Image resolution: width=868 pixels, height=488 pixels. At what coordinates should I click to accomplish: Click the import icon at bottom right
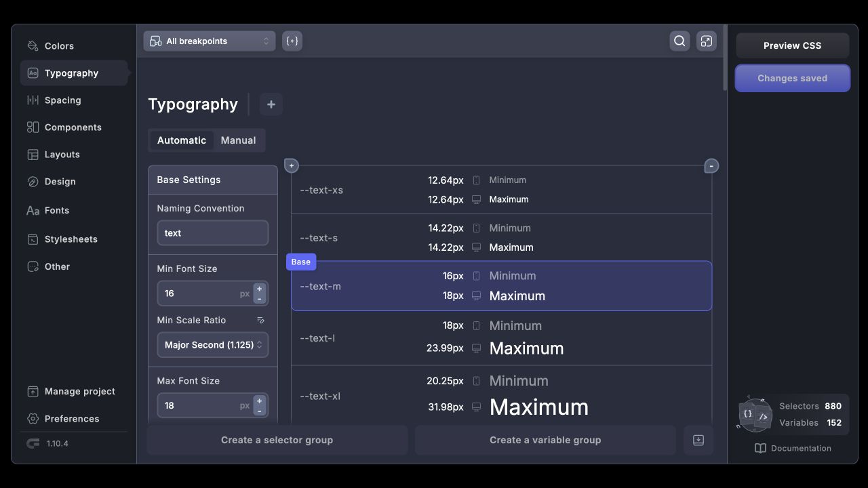click(x=698, y=441)
